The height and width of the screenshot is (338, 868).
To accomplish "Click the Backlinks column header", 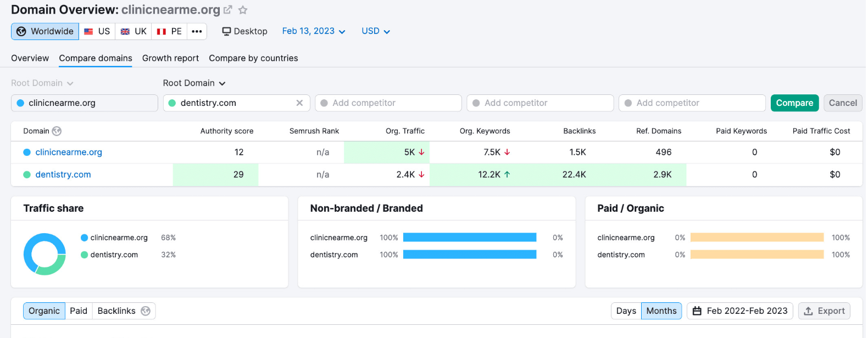I will pos(580,131).
